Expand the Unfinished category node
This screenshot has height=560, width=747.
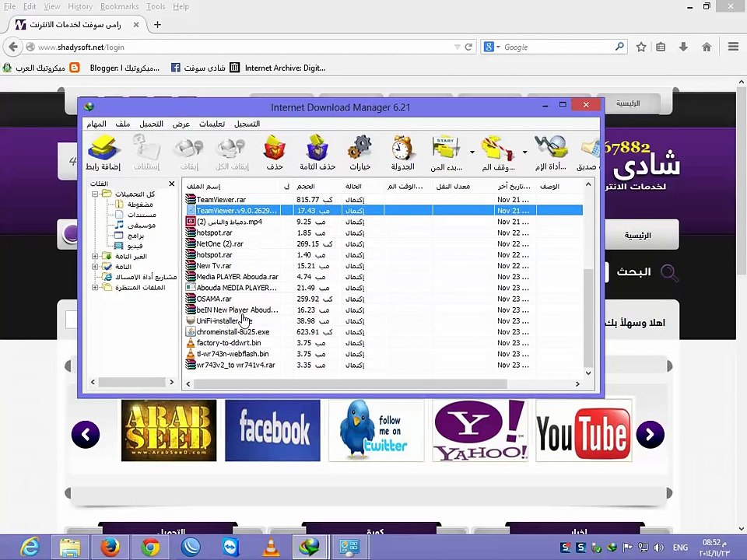point(95,256)
